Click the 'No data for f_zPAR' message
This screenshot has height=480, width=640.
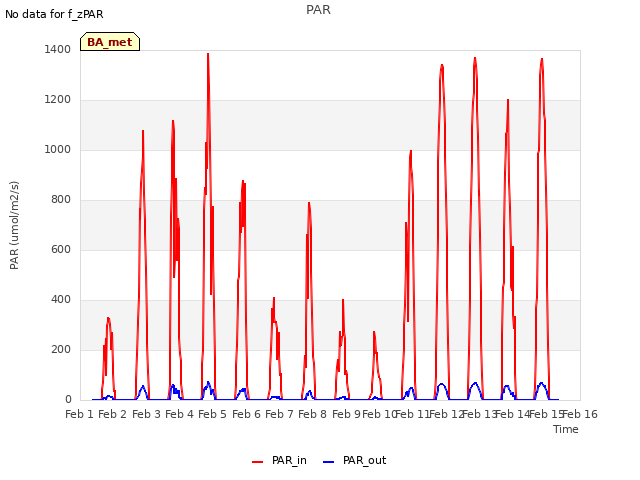54,14
